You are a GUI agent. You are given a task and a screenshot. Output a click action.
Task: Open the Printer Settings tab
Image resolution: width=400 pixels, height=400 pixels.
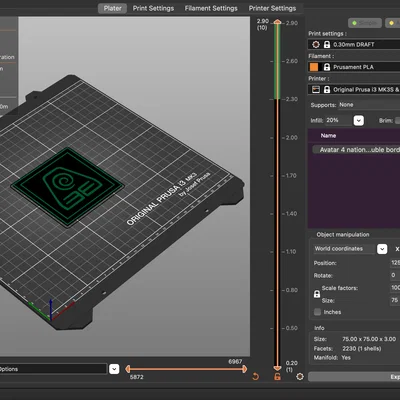point(272,8)
